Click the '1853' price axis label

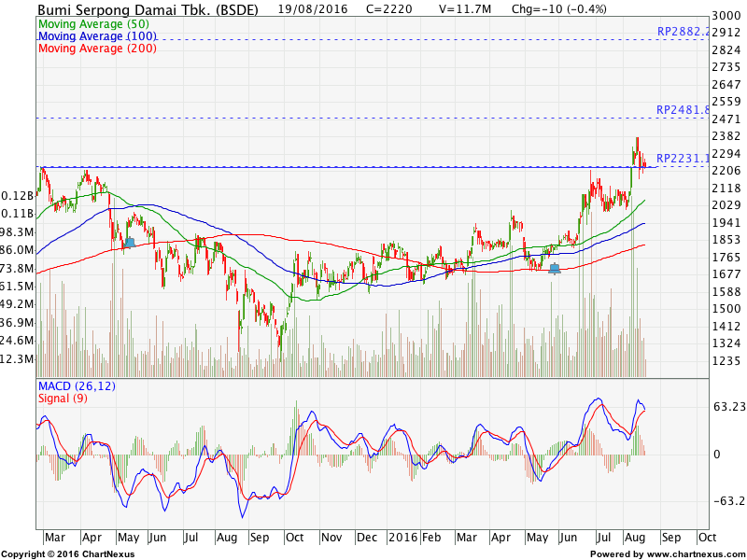coord(726,240)
